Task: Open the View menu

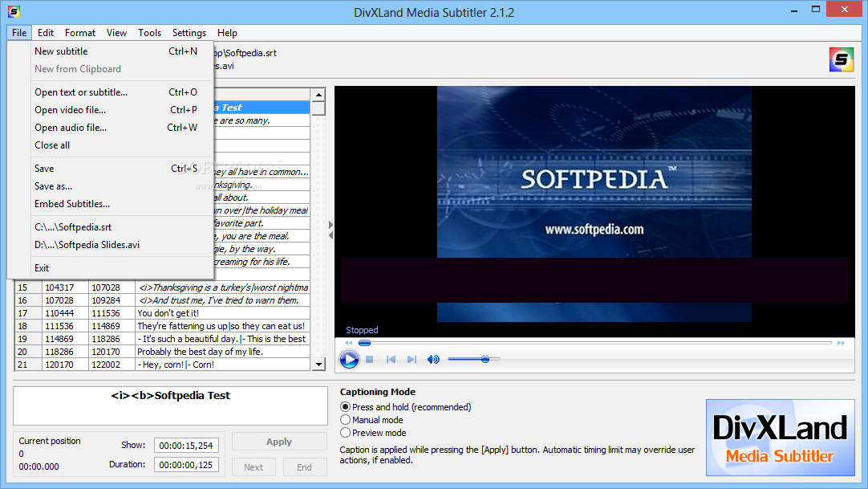Action: (x=117, y=33)
